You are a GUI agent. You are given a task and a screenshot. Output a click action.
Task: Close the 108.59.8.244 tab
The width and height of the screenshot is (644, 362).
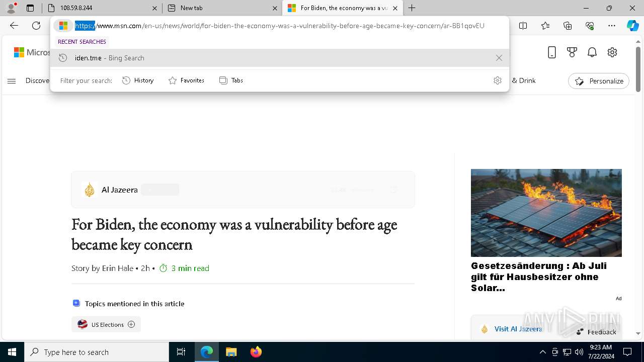click(154, 8)
